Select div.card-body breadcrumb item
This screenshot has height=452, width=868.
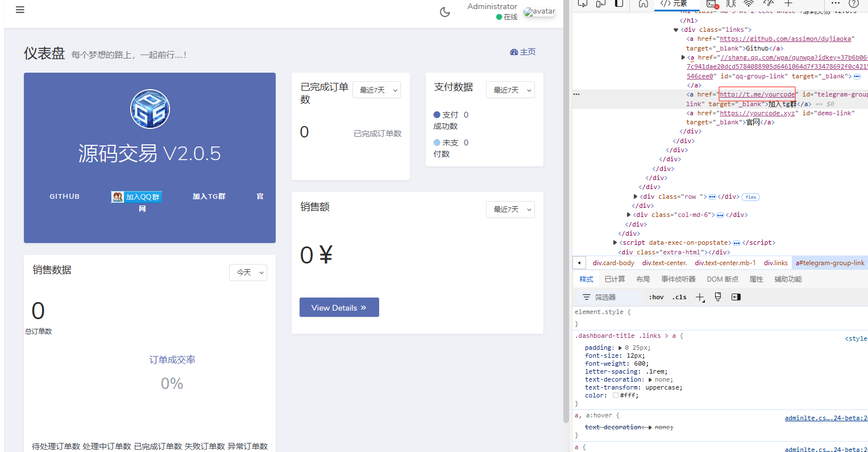click(x=613, y=263)
